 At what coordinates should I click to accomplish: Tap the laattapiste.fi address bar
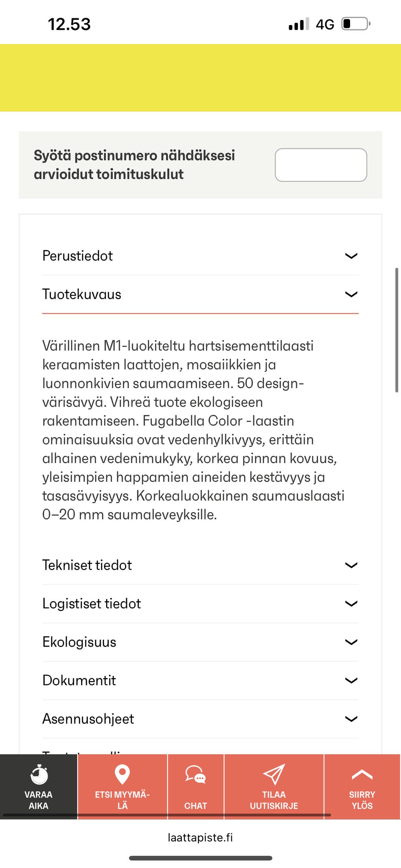200,837
